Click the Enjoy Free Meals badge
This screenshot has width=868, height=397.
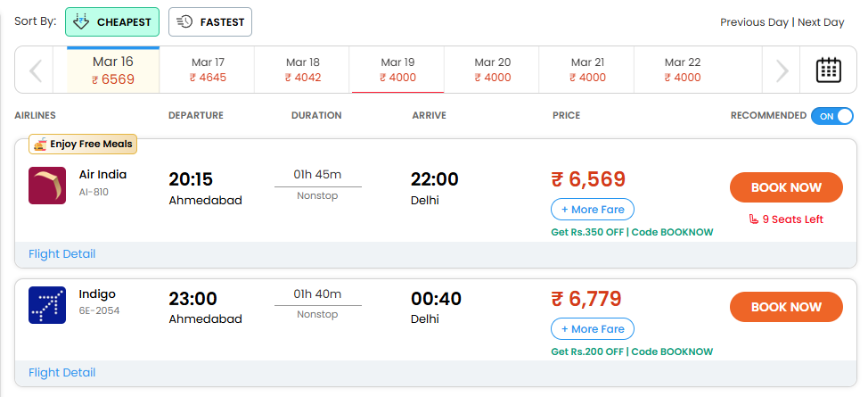pyautogui.click(x=83, y=145)
